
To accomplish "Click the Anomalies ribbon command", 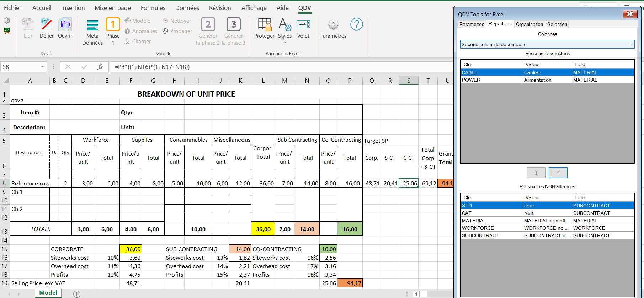I will click(x=141, y=31).
